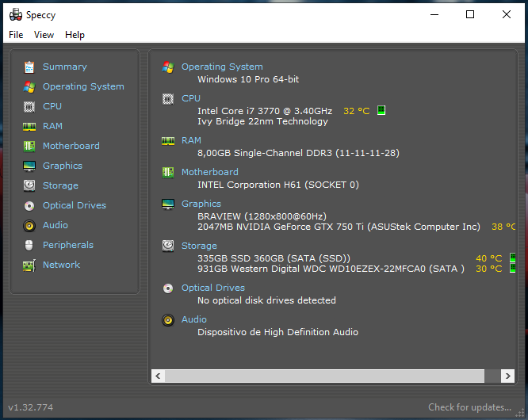Click the Motherboard icon in sidebar
Image resolution: width=528 pixels, height=420 pixels.
pyautogui.click(x=29, y=146)
